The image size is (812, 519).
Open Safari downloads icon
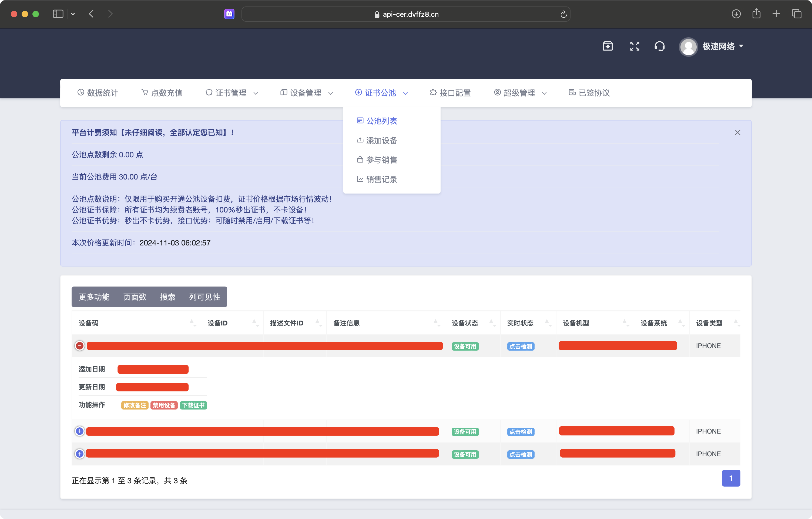tap(736, 14)
